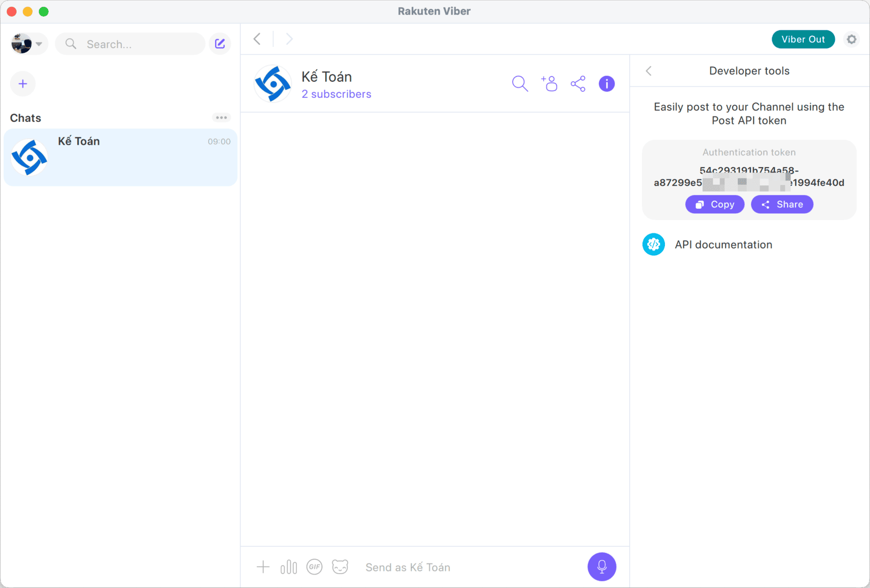The image size is (870, 588).
Task: Open channel info icon
Action: pos(607,84)
